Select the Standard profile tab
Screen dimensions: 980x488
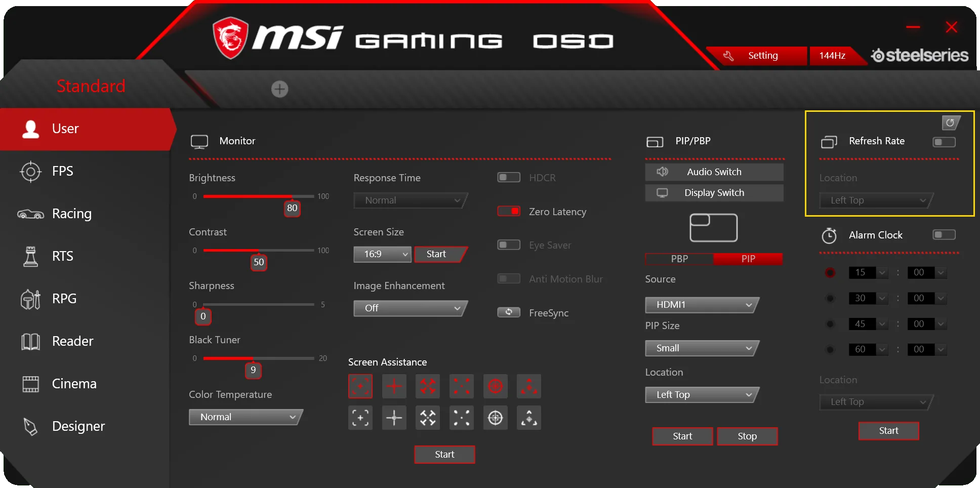91,86
